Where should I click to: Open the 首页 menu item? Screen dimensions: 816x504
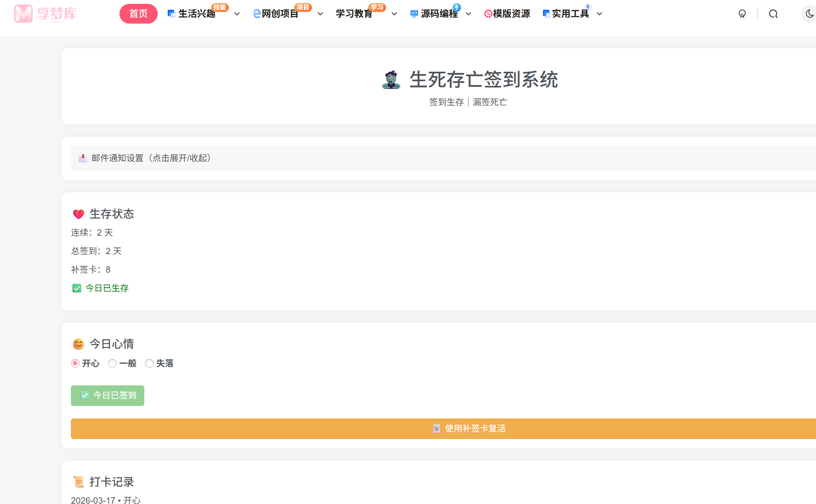pyautogui.click(x=138, y=13)
